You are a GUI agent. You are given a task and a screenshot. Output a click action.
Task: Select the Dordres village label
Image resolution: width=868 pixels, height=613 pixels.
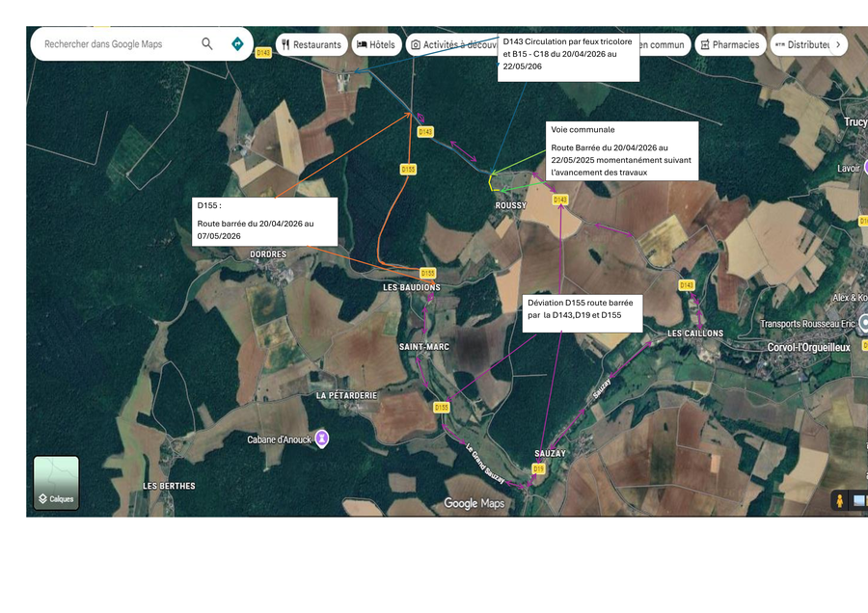click(x=268, y=254)
